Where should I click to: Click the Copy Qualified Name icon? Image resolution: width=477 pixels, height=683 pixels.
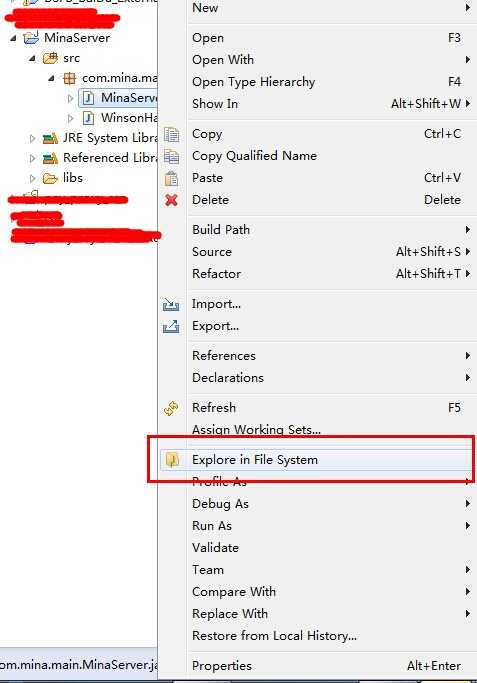[171, 156]
